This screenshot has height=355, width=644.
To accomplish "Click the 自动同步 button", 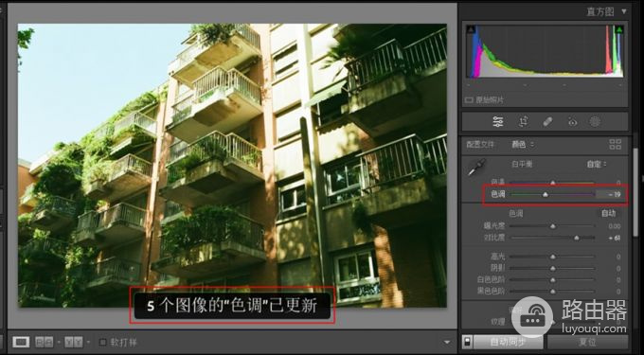I will [x=508, y=342].
